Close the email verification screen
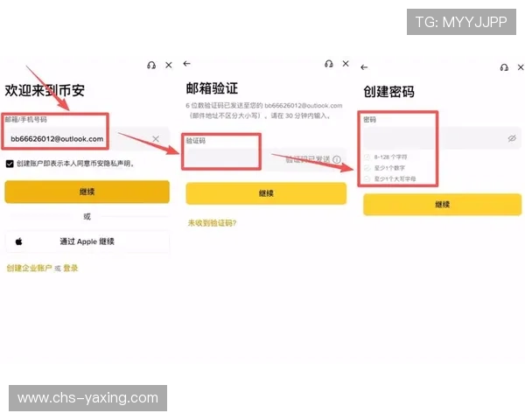 [346, 64]
